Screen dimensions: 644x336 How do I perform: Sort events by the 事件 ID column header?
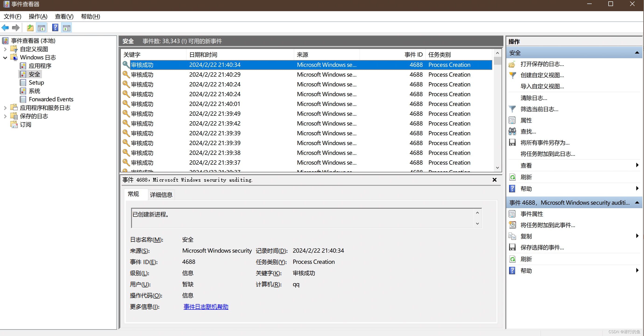(413, 55)
